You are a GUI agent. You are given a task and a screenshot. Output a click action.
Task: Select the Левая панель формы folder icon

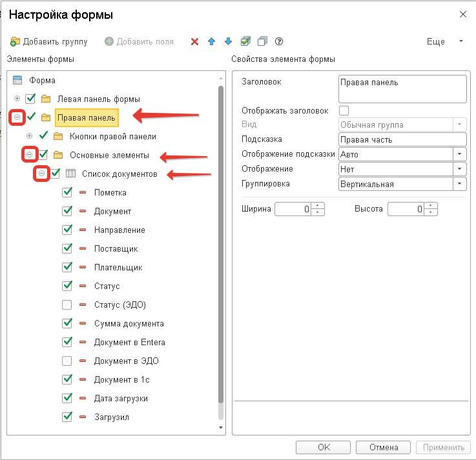coord(46,99)
